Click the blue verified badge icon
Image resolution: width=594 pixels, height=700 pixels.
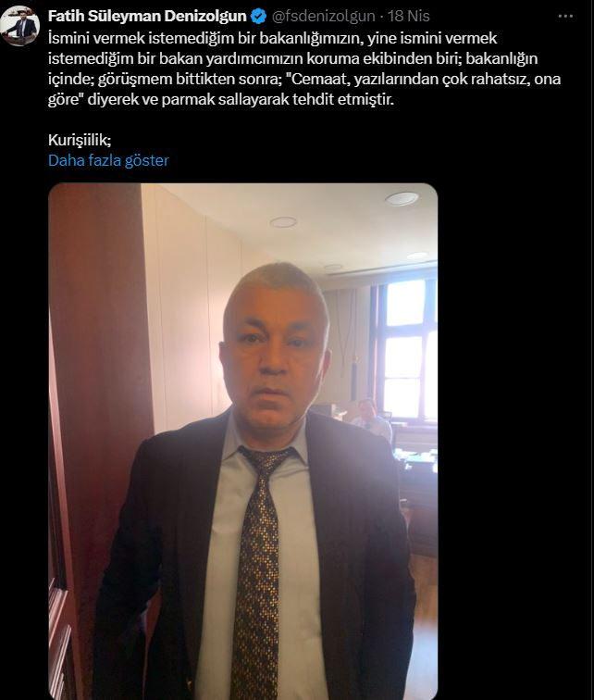click(x=258, y=17)
